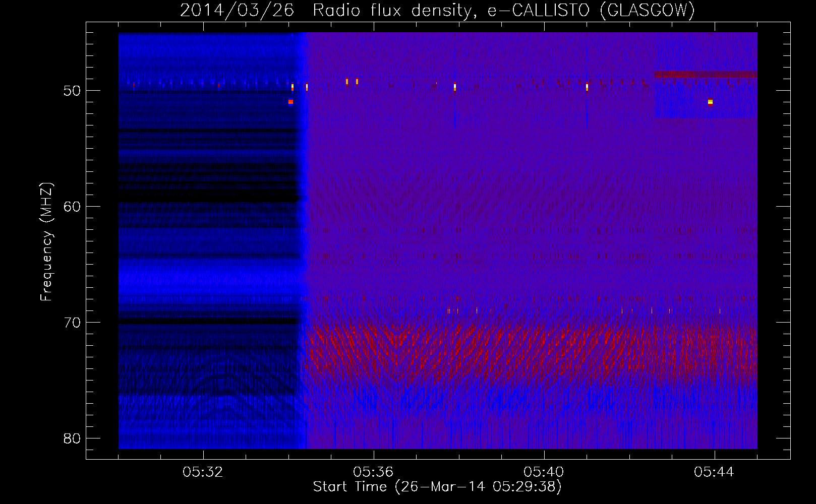Select the Frequency (MHZ) axis label
Screen dimensions: 816x504
click(47, 242)
